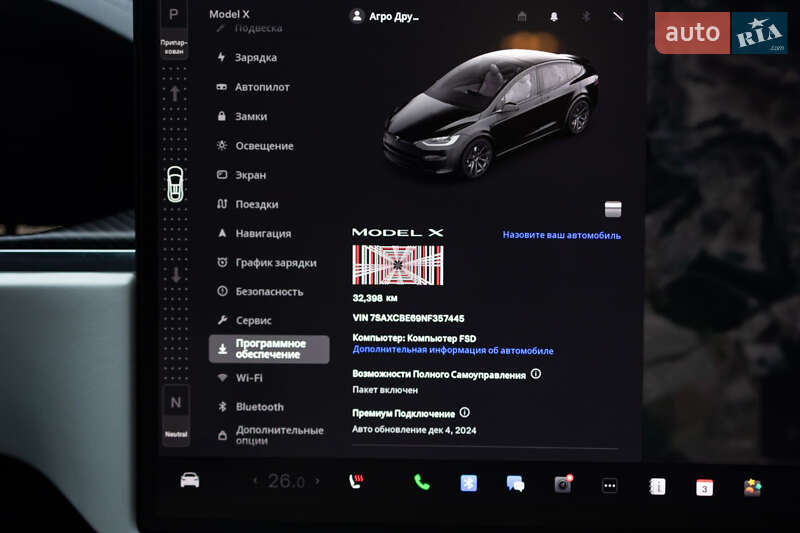The image size is (800, 533).
Task: Open the green Phone app
Action: [x=421, y=482]
